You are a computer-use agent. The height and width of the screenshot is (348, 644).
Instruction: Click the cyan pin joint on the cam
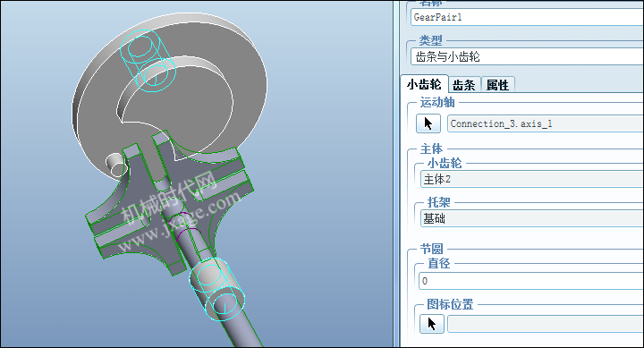pyautogui.click(x=148, y=61)
